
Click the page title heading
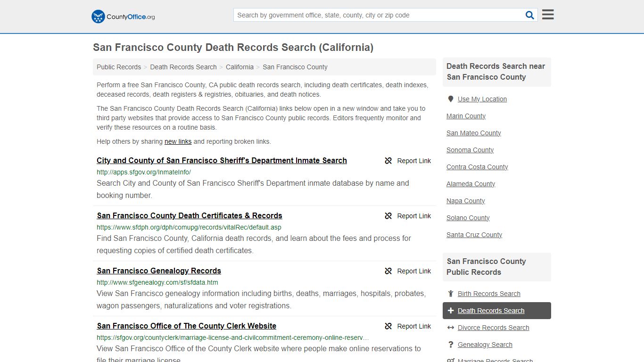pos(233,47)
